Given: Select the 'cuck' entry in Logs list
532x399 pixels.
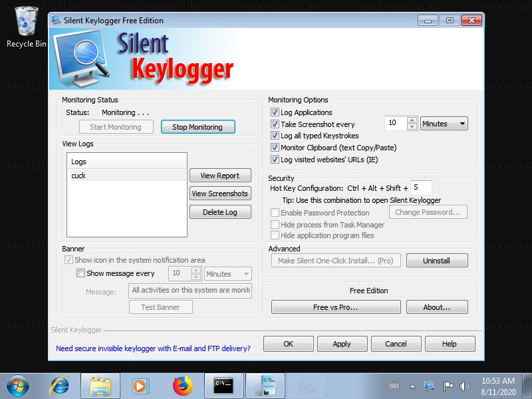Looking at the screenshot, I should tap(127, 176).
